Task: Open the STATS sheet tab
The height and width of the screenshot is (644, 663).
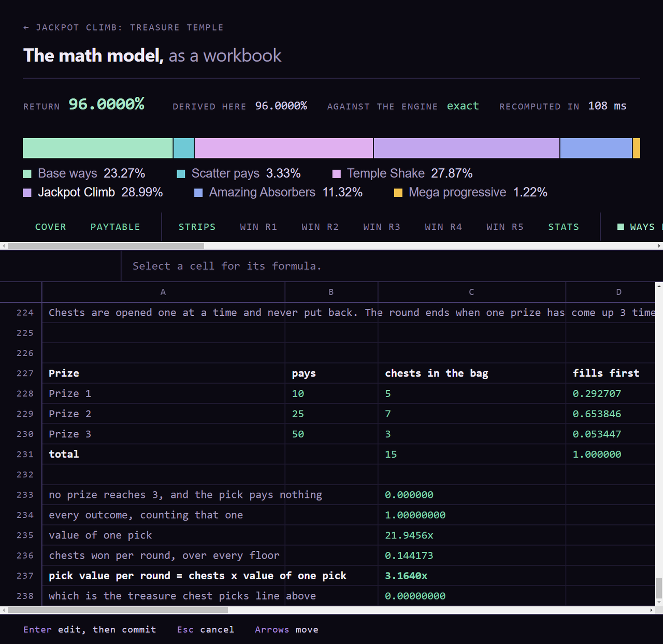Action: click(564, 227)
